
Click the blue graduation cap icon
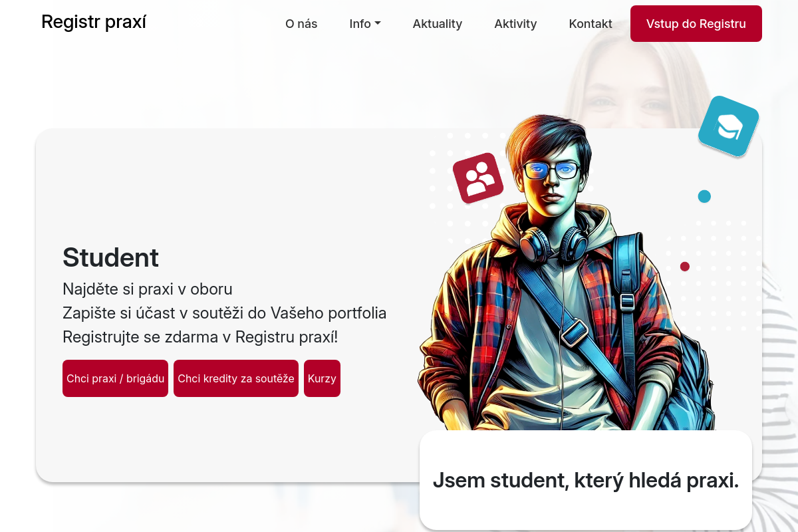729,126
